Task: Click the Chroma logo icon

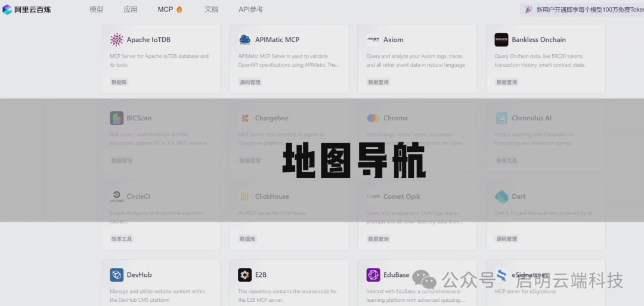Action: (373, 118)
